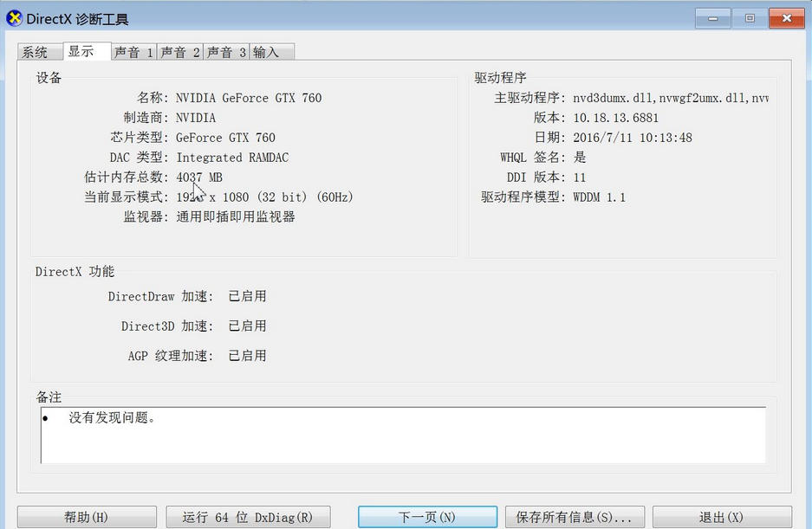
Task: 点击「保存所有信息(S)」按钮
Action: pyautogui.click(x=575, y=516)
